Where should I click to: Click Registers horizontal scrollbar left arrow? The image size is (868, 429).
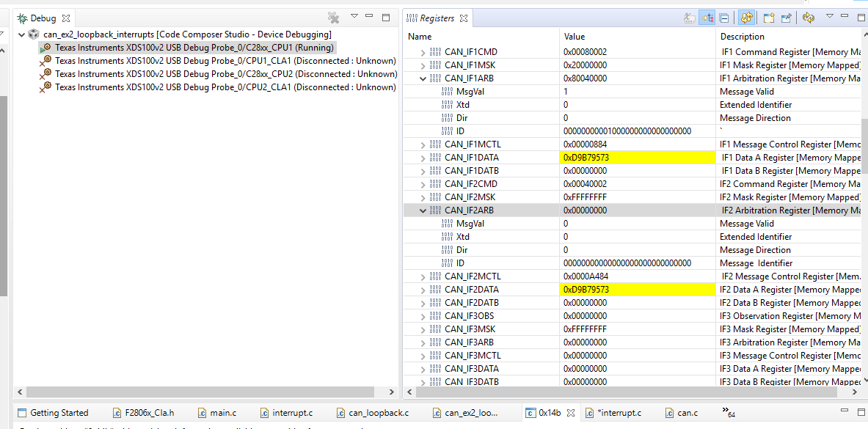pyautogui.click(x=408, y=392)
